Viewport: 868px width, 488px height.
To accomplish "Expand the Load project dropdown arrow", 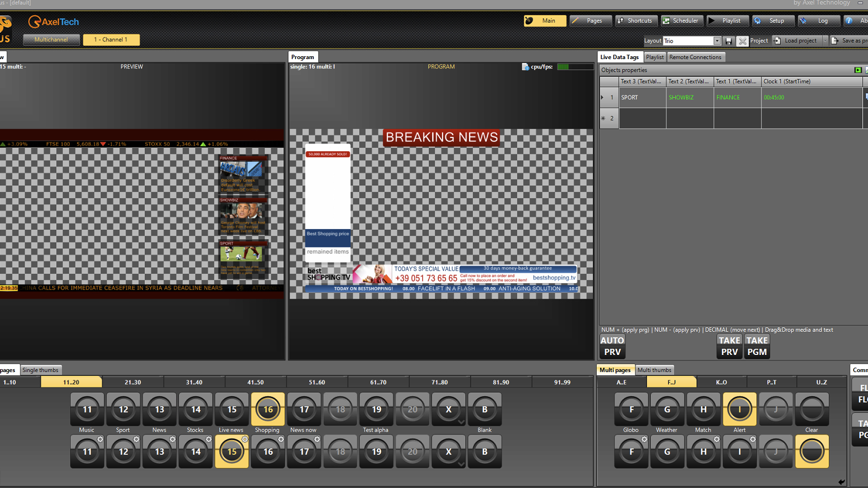I will point(825,41).
